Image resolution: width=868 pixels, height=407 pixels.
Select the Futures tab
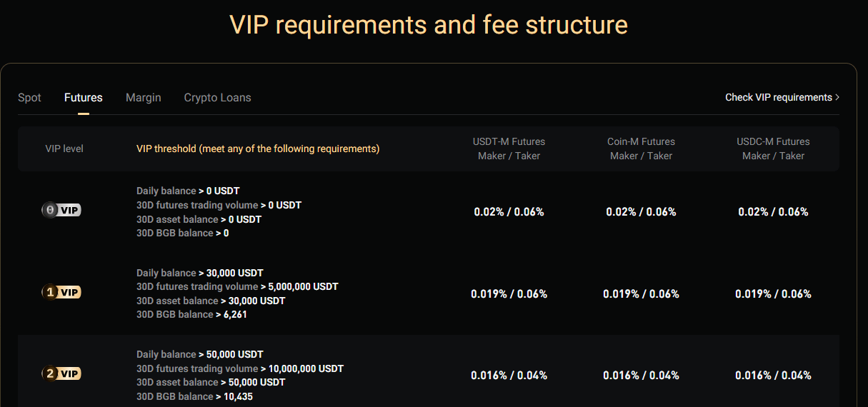click(x=84, y=98)
